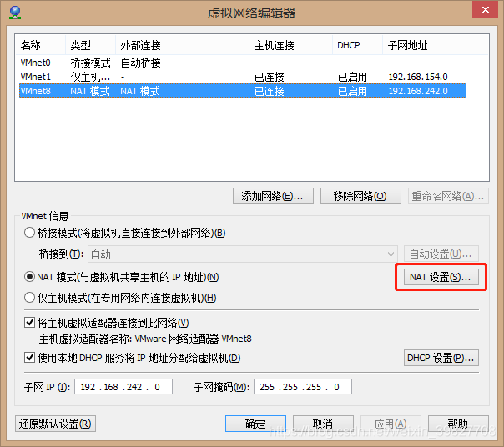Click the 子网掩码 input field
The width and height of the screenshot is (504, 447).
click(303, 387)
